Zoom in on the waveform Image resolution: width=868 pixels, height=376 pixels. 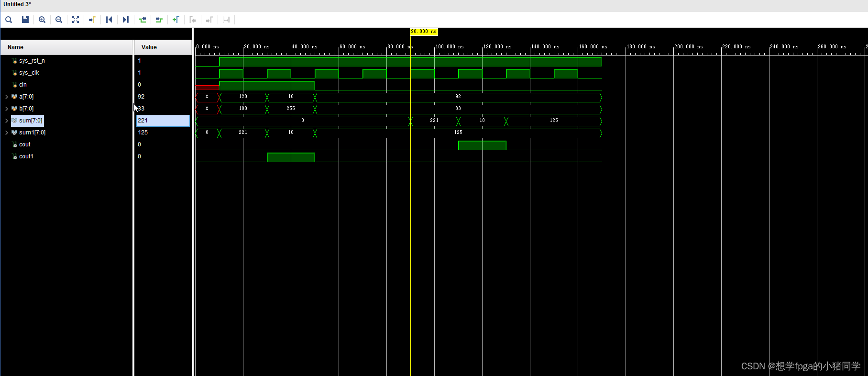point(42,20)
